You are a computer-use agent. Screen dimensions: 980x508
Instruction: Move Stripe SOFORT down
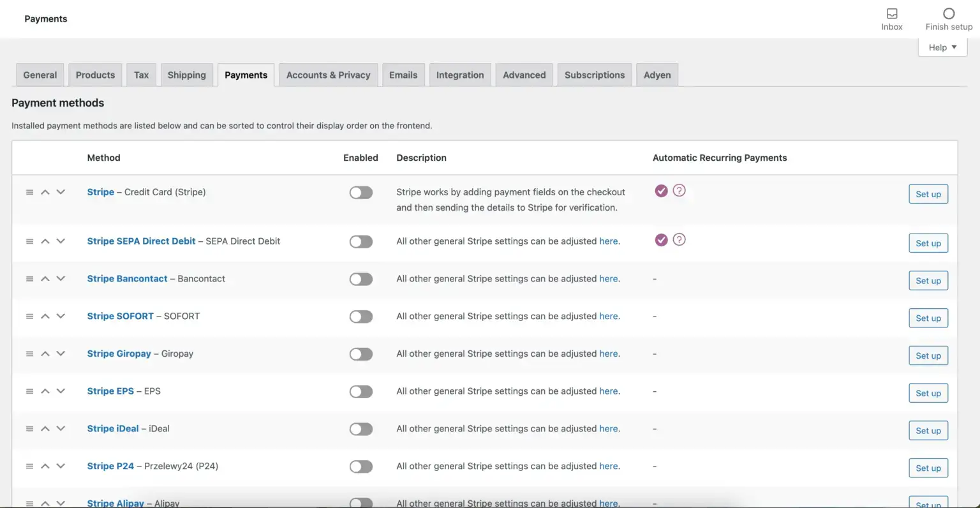(61, 316)
